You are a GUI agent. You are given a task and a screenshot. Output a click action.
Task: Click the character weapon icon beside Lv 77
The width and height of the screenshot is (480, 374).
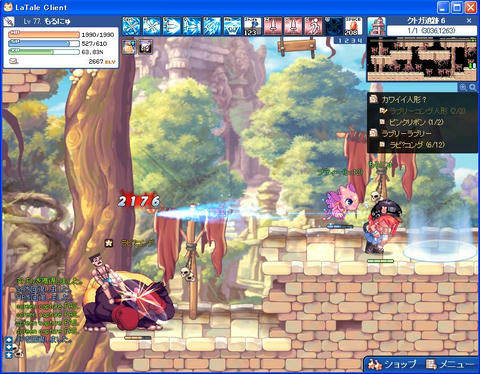click(x=9, y=21)
